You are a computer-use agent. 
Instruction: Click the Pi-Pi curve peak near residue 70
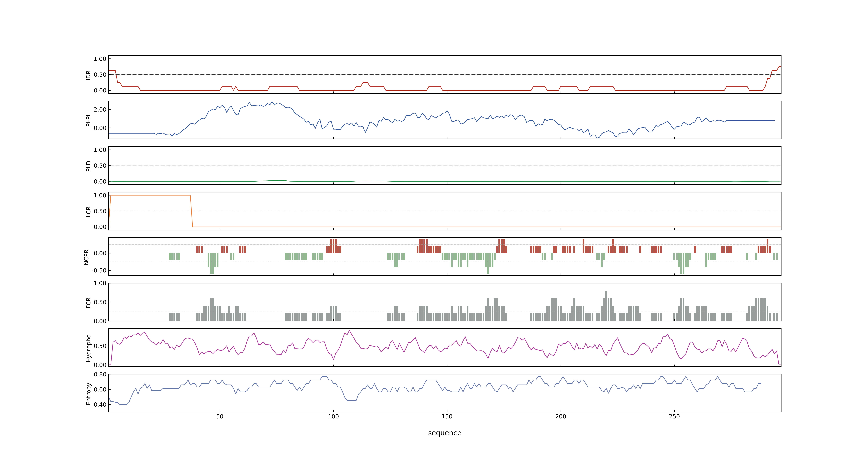[x=272, y=102]
